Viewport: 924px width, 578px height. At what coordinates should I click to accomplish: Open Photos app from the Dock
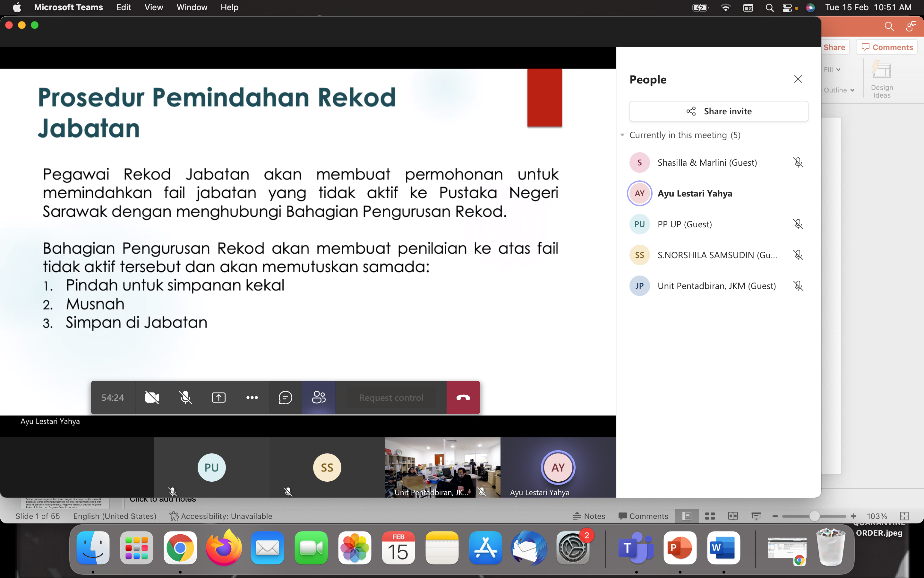click(355, 547)
